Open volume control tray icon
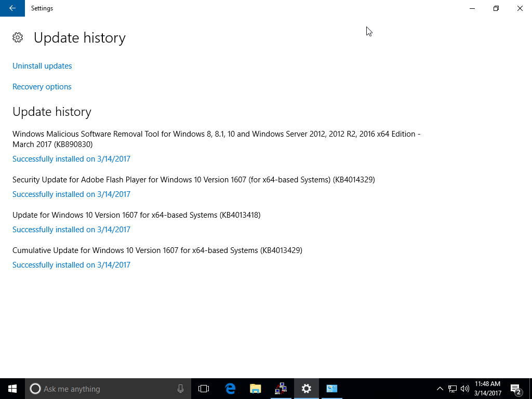The width and height of the screenshot is (532, 399). click(465, 389)
